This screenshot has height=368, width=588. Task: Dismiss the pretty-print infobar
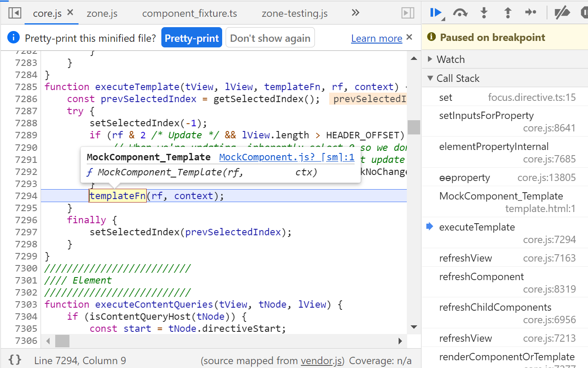[x=409, y=37]
